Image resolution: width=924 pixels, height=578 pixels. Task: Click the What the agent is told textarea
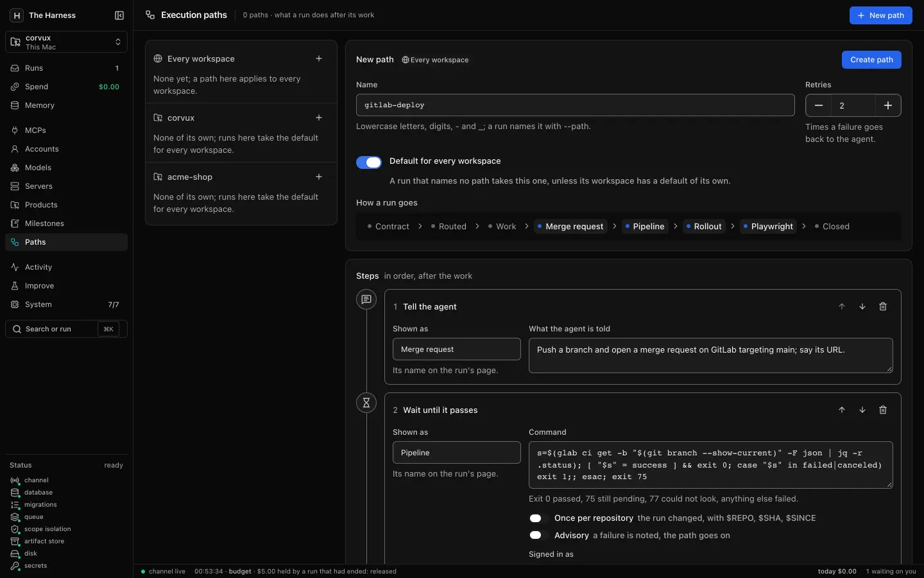point(711,355)
